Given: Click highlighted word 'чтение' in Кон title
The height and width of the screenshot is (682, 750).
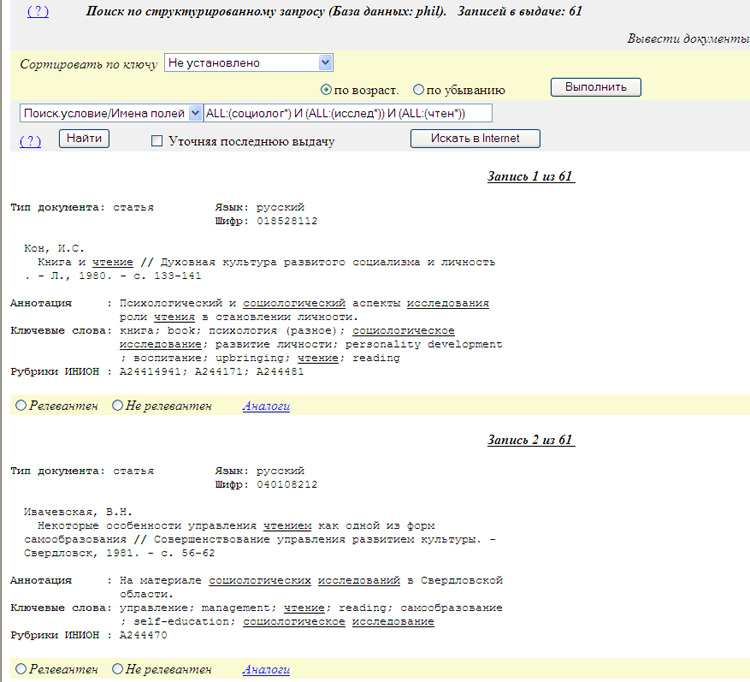Looking at the screenshot, I should click(x=112, y=262).
